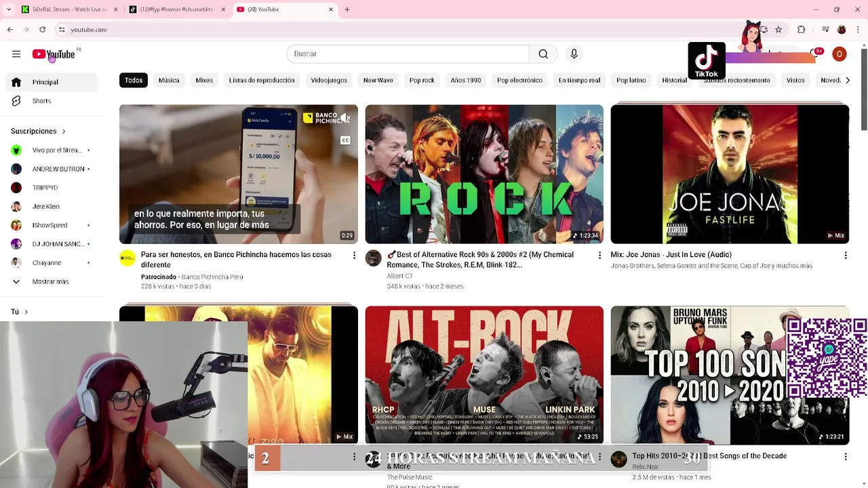Open Banco Pichincha channel avatar

point(127,258)
